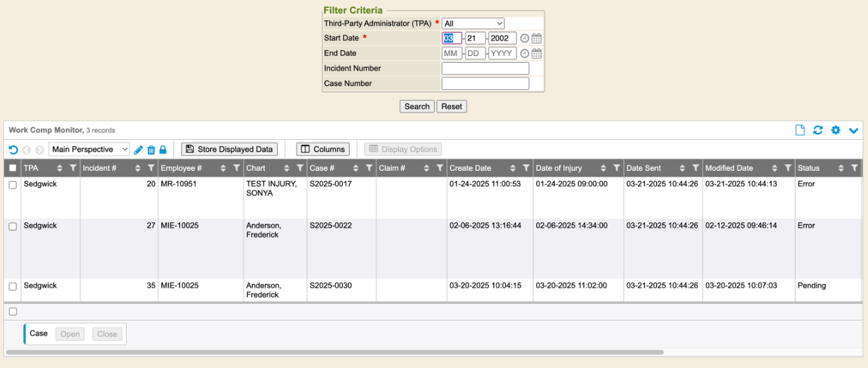Filter the Status column
Screen dimensions: 868x368
(855, 168)
